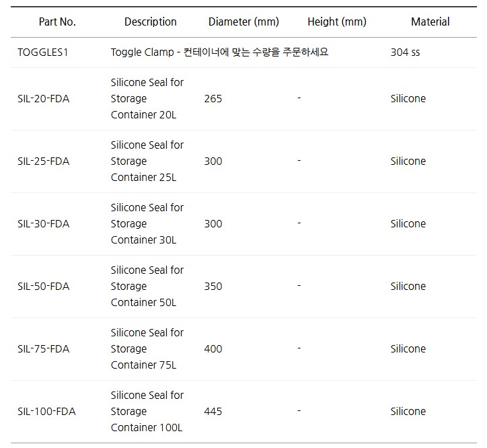Select part number SIL-100-FDA
The image size is (487, 448).
[46, 412]
